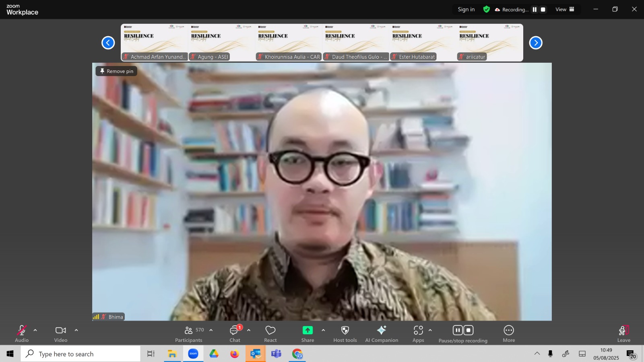This screenshot has width=644, height=362.
Task: Click the Remove pin button
Action: 117,71
